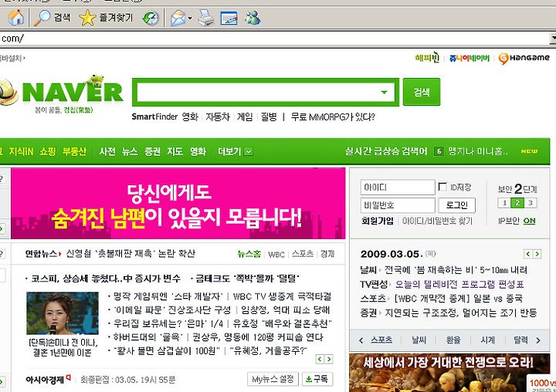Viewport: 556px width, 392px height.
Task: Open the SmartFinder 자동차 link
Action: (218, 117)
